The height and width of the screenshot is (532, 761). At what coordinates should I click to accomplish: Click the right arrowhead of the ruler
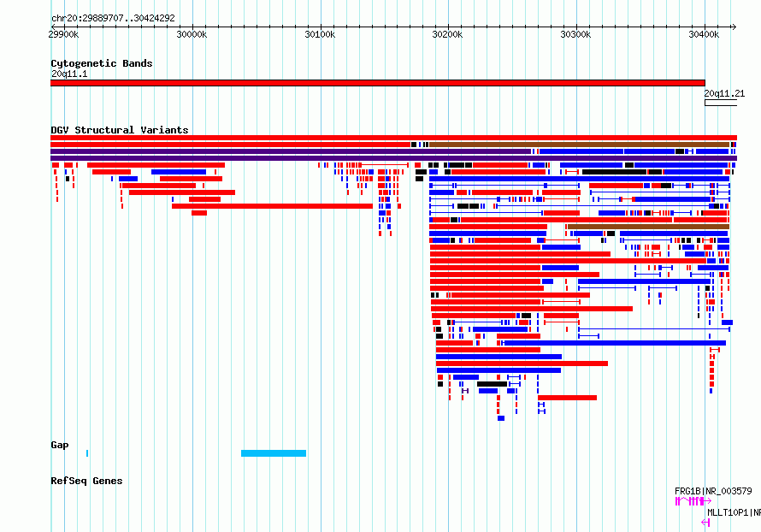(734, 27)
